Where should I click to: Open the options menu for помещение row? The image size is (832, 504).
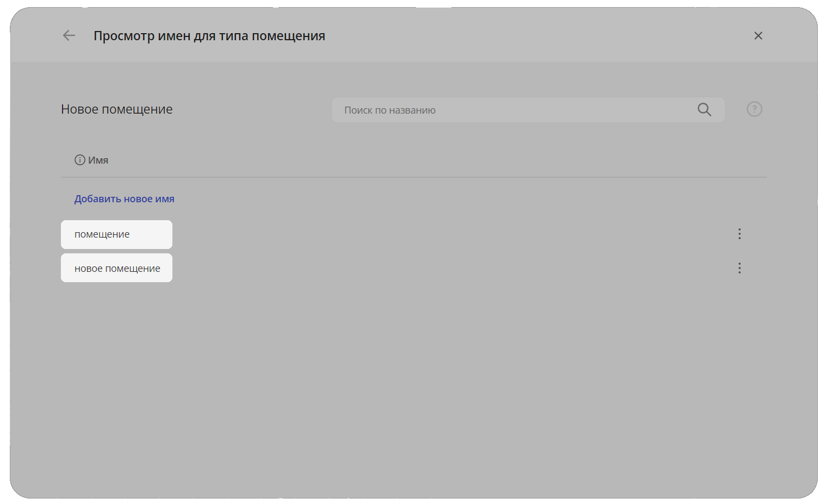pos(740,234)
